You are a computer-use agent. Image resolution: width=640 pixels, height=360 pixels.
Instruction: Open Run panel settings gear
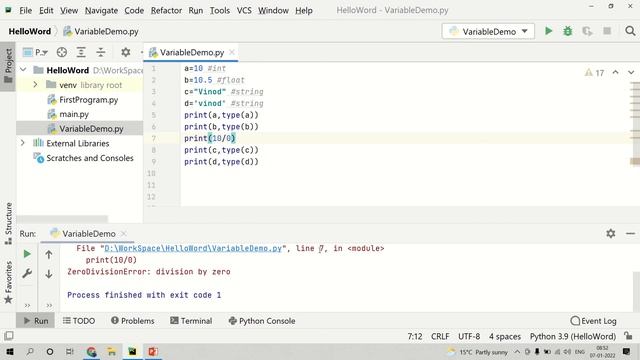point(611,233)
